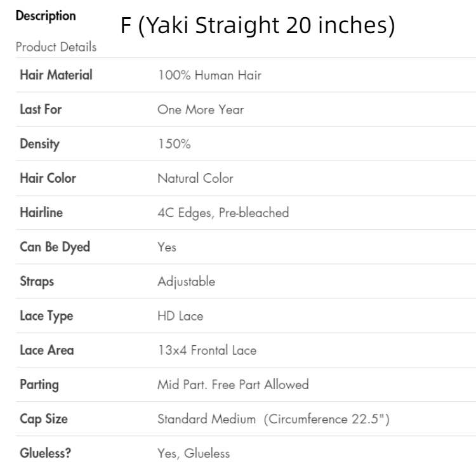Image resolution: width=476 pixels, height=476 pixels.
Task: Select the Cap Size row label
Action: tap(44, 418)
